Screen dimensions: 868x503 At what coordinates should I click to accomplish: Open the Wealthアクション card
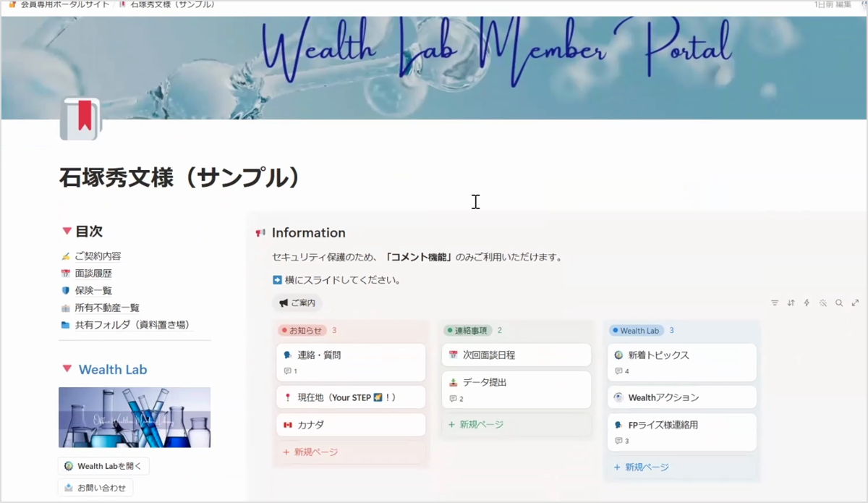pyautogui.click(x=682, y=397)
